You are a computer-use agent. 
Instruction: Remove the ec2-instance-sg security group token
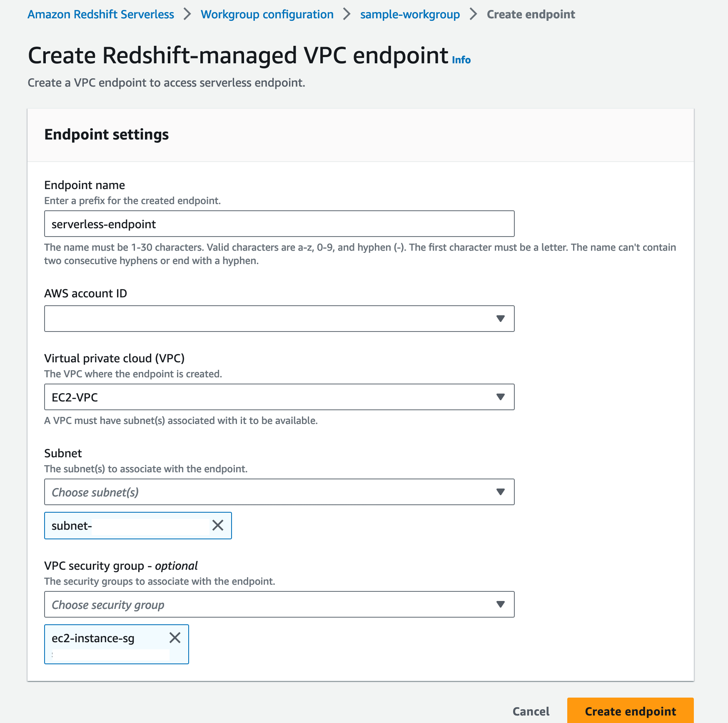pos(175,638)
